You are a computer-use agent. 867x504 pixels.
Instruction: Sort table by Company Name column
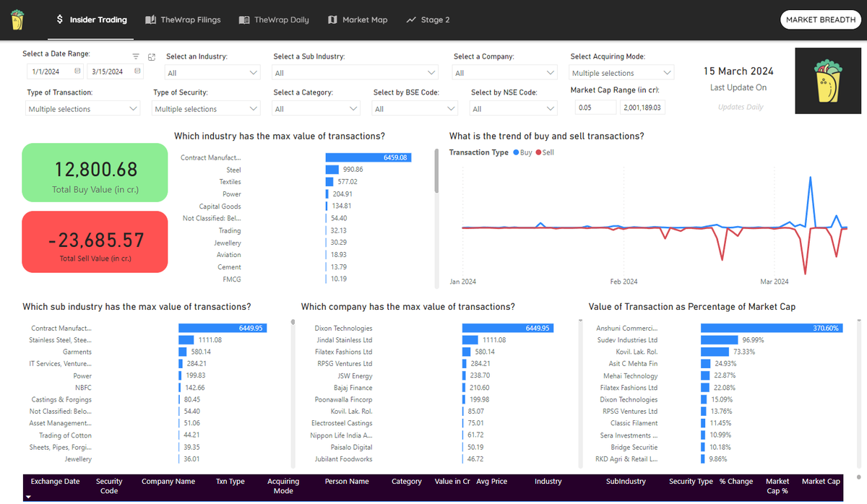tap(168, 482)
